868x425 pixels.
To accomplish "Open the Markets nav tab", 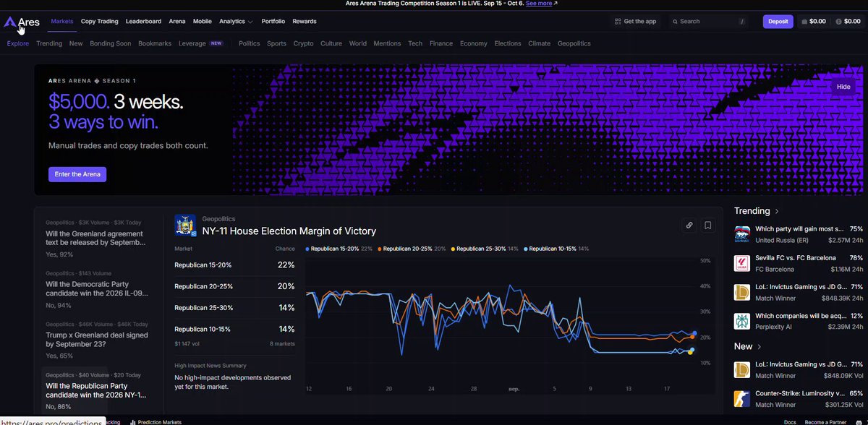I will (62, 22).
